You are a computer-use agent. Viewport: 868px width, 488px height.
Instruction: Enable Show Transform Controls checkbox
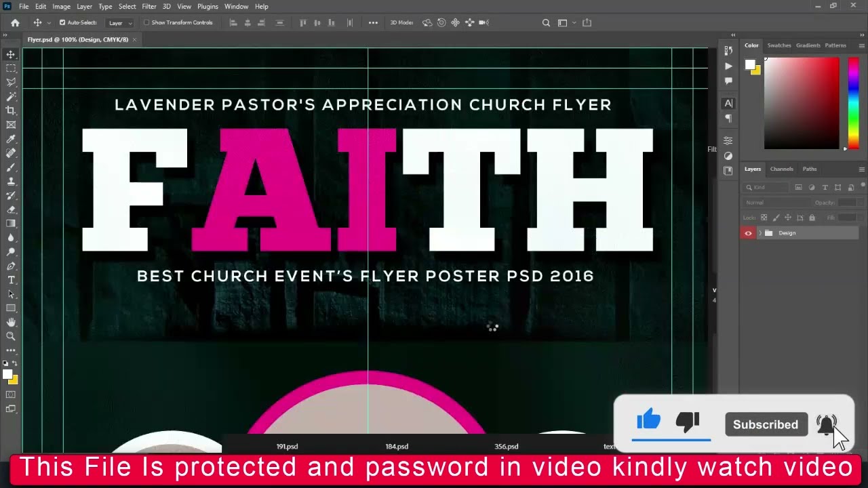coord(146,22)
